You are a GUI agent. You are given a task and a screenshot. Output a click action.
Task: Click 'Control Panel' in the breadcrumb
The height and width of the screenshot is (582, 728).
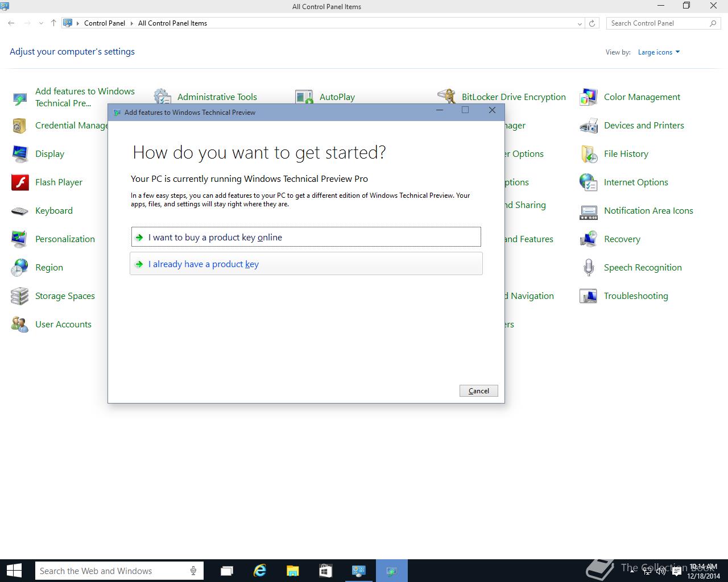pyautogui.click(x=105, y=23)
